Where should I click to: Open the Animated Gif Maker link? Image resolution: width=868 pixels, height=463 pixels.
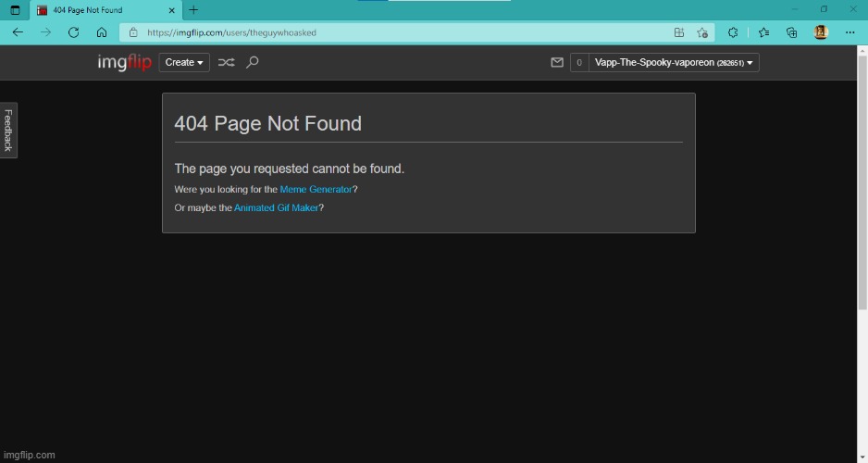[276, 208]
